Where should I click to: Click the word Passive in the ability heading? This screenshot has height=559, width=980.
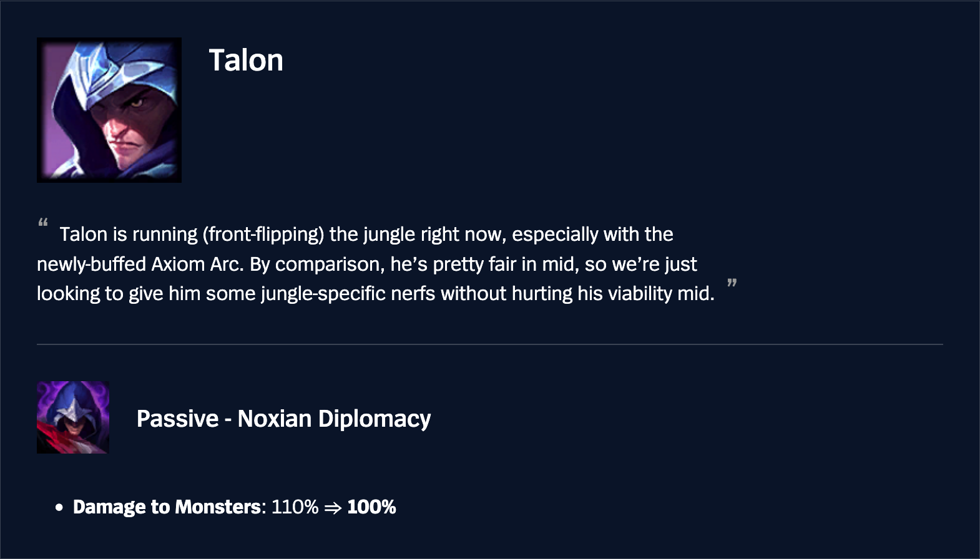[x=178, y=419]
